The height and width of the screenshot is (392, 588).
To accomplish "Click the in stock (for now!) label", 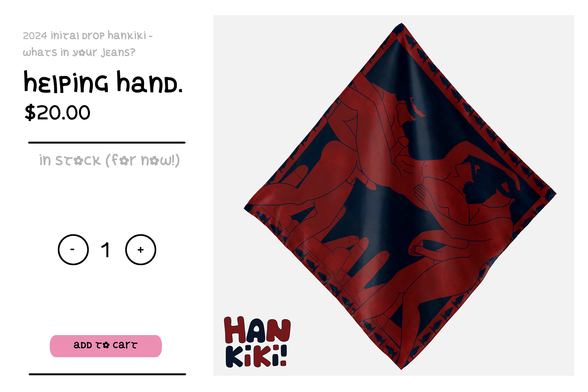I will point(109,160).
